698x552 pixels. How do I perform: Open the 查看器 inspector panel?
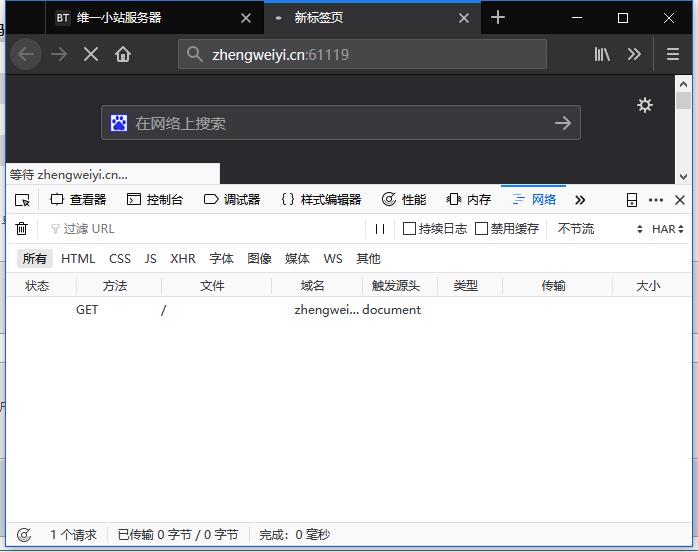(x=78, y=200)
